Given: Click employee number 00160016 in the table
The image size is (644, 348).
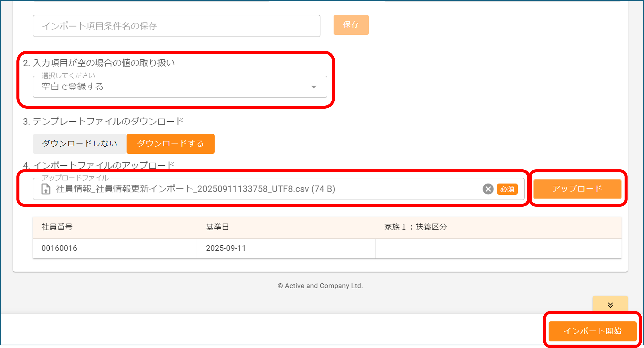Looking at the screenshot, I should (59, 248).
